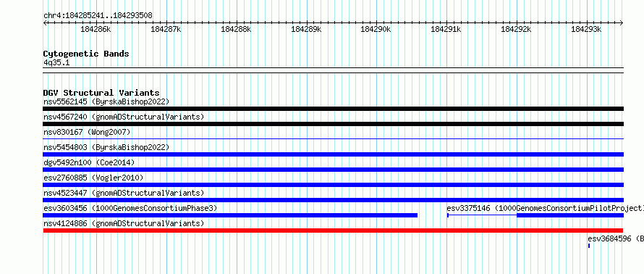Click the DGV Structural Variants track title
This screenshot has width=644, height=274.
101,93
